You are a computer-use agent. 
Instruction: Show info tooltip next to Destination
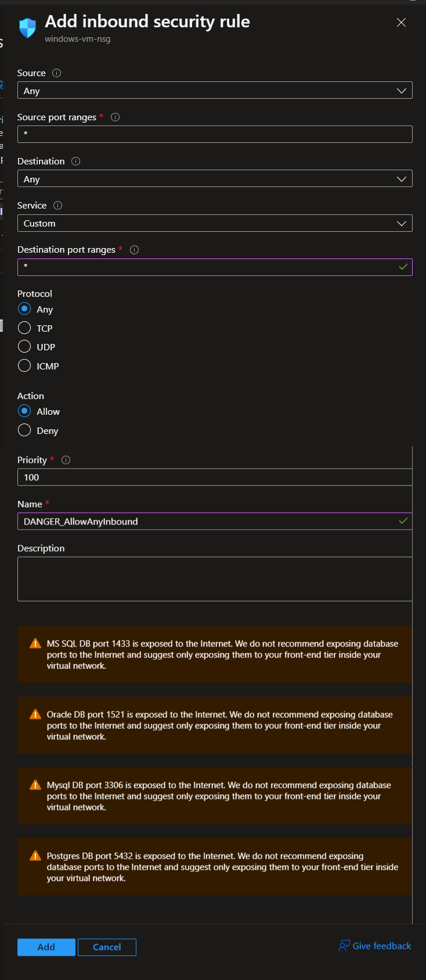click(x=75, y=161)
